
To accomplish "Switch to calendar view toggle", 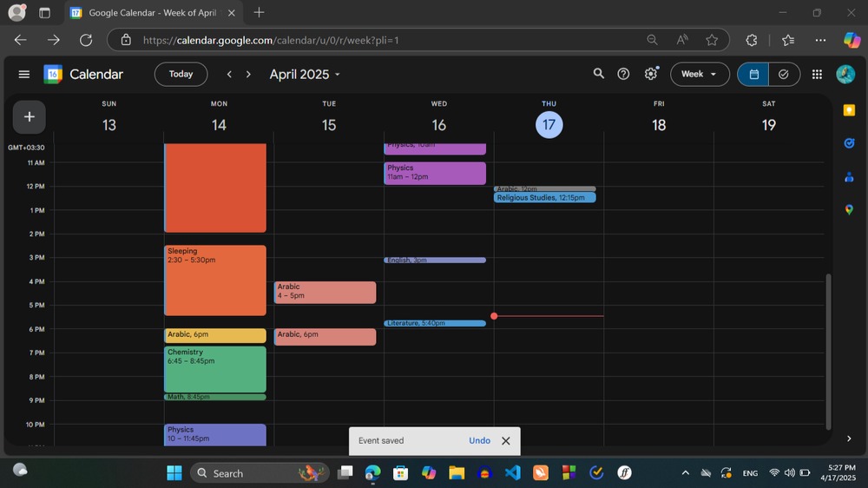I will pos(753,74).
